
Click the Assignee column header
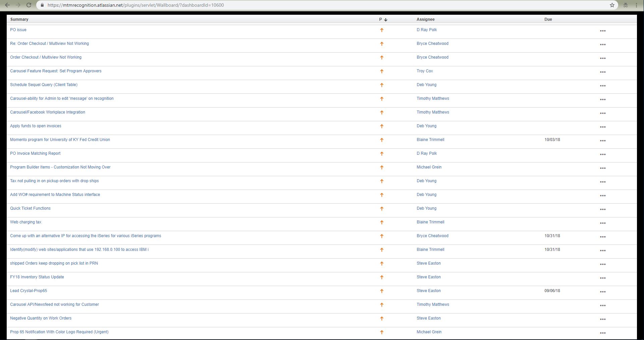coord(425,19)
